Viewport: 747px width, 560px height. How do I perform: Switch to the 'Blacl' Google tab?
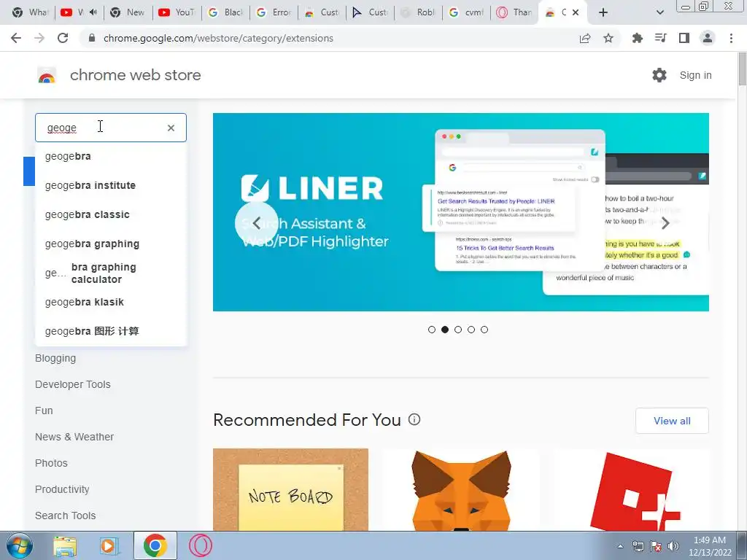point(225,12)
